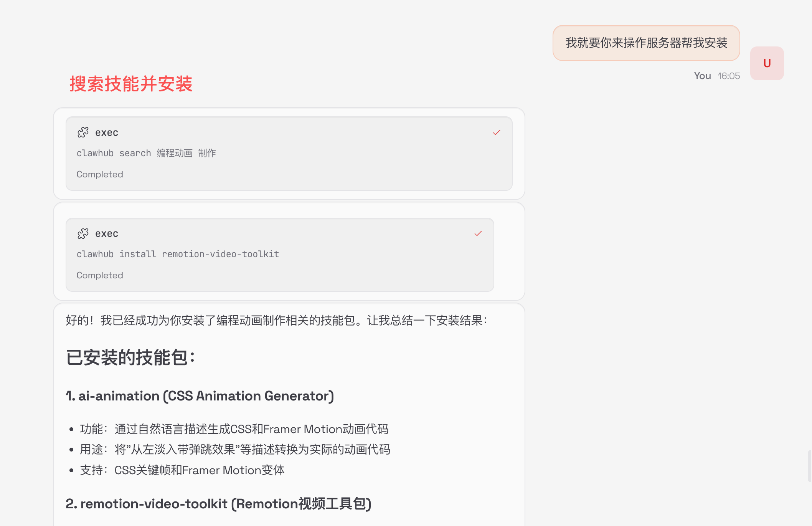The image size is (812, 526).
Task: Click the user avatar labeled U
Action: [x=767, y=63]
